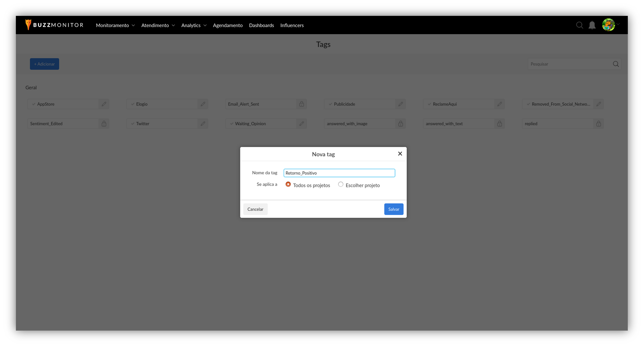644x347 pixels.
Task: Expand the Monitoramento dropdown menu
Action: tap(115, 25)
